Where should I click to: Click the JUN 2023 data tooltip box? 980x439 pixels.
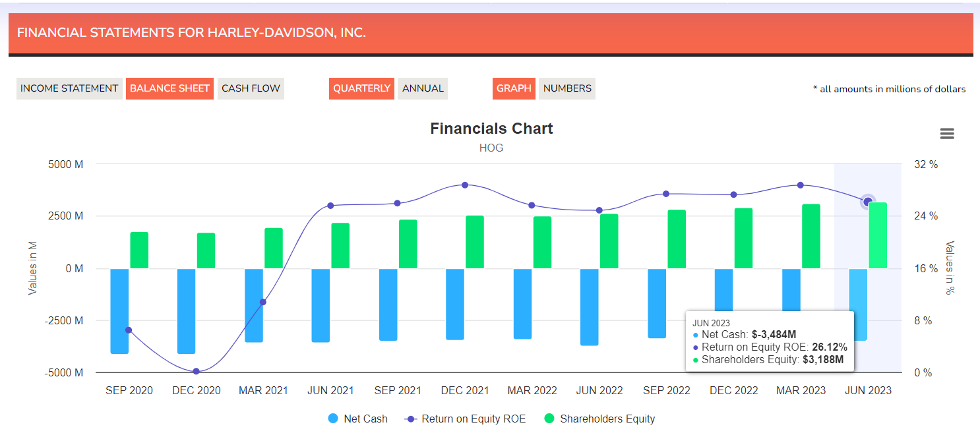pyautogui.click(x=770, y=341)
